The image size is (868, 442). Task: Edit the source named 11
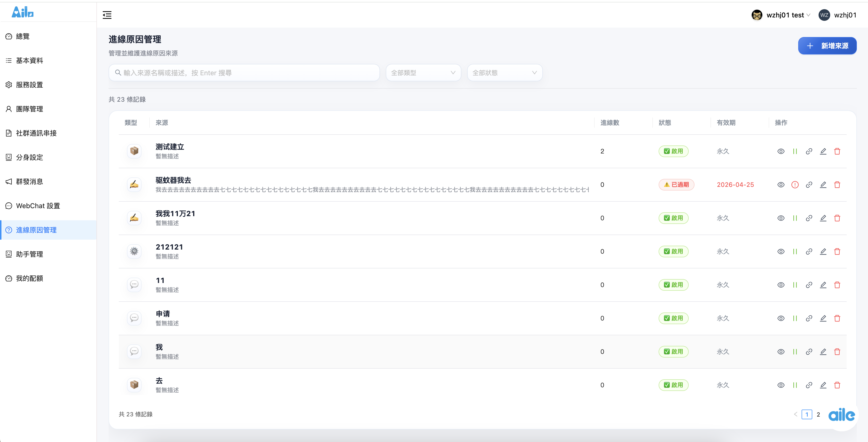point(823,285)
